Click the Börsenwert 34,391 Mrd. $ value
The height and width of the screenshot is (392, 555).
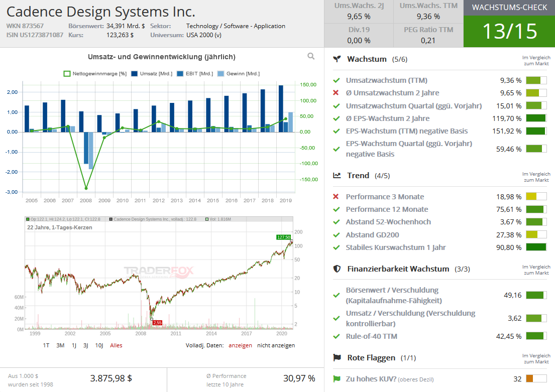point(126,26)
